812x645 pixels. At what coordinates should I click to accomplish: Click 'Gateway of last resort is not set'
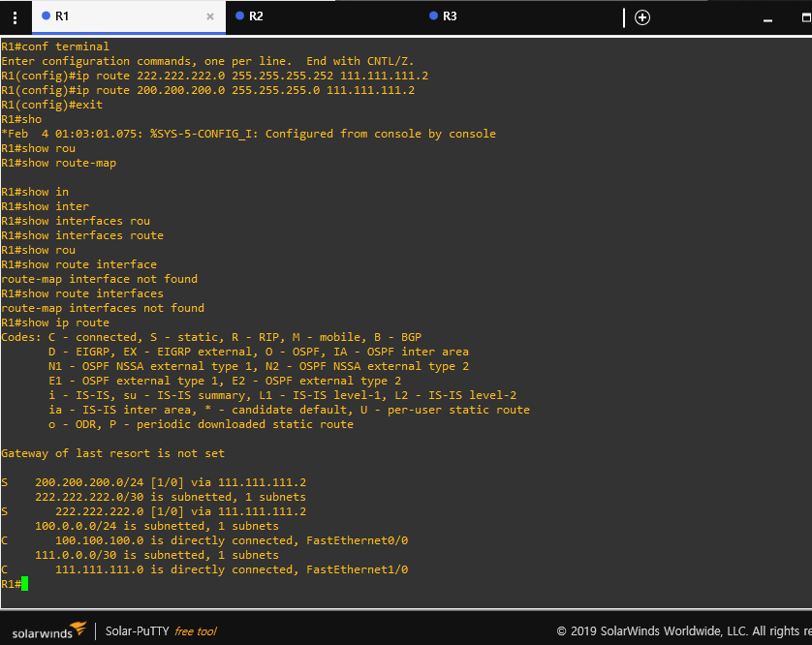coord(113,453)
